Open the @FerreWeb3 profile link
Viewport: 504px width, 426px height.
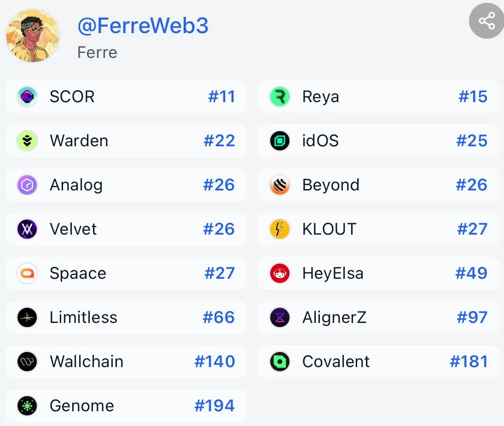(x=143, y=26)
